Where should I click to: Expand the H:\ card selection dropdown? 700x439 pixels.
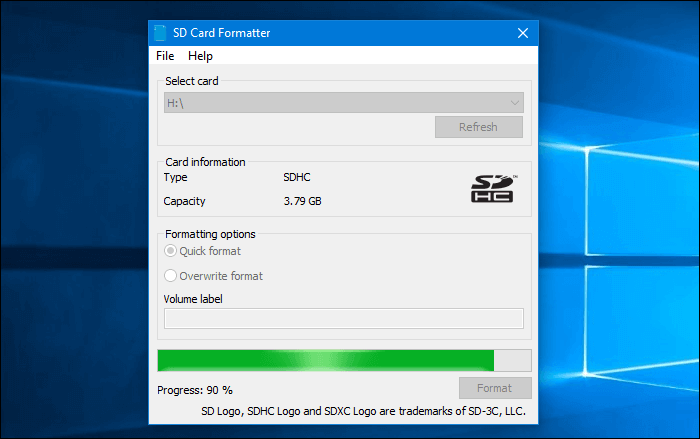coord(344,102)
